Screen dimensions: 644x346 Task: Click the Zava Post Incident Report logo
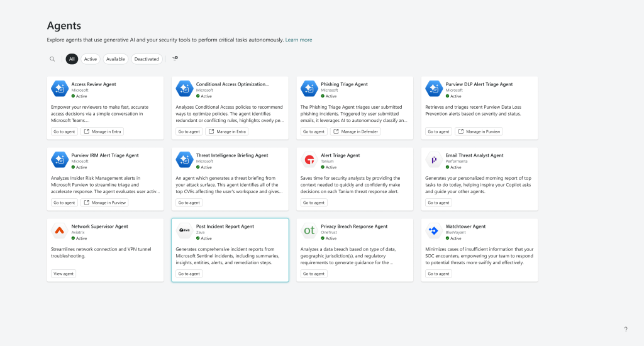[x=184, y=231]
